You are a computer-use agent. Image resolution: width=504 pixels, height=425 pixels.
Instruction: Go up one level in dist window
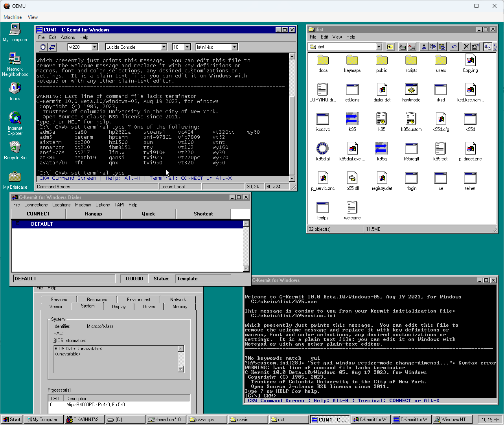click(390, 47)
